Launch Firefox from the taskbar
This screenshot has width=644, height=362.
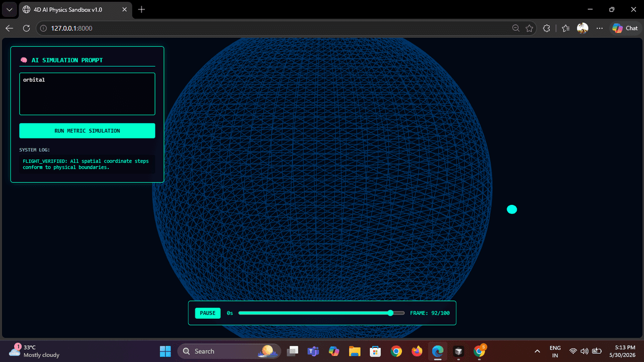[417, 351]
